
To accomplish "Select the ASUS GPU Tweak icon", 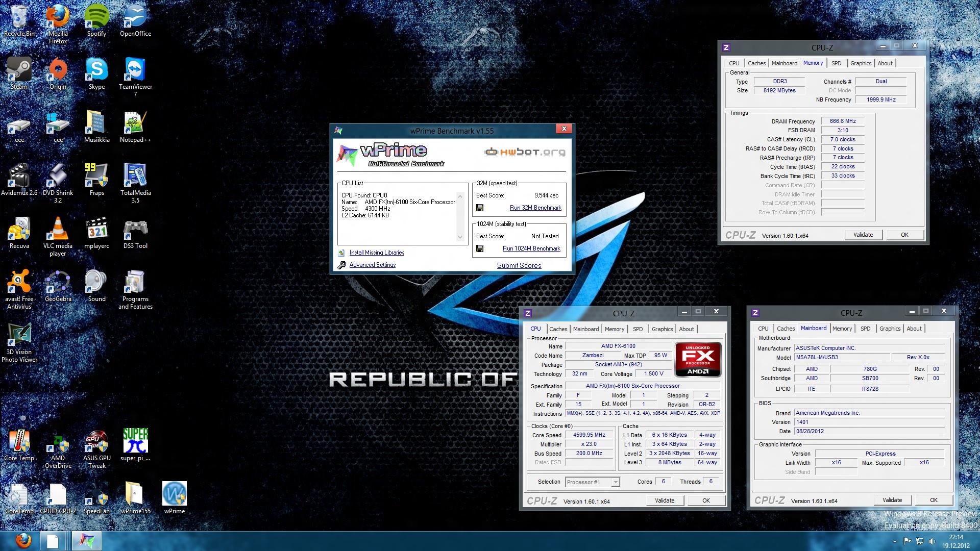I will click(x=96, y=448).
